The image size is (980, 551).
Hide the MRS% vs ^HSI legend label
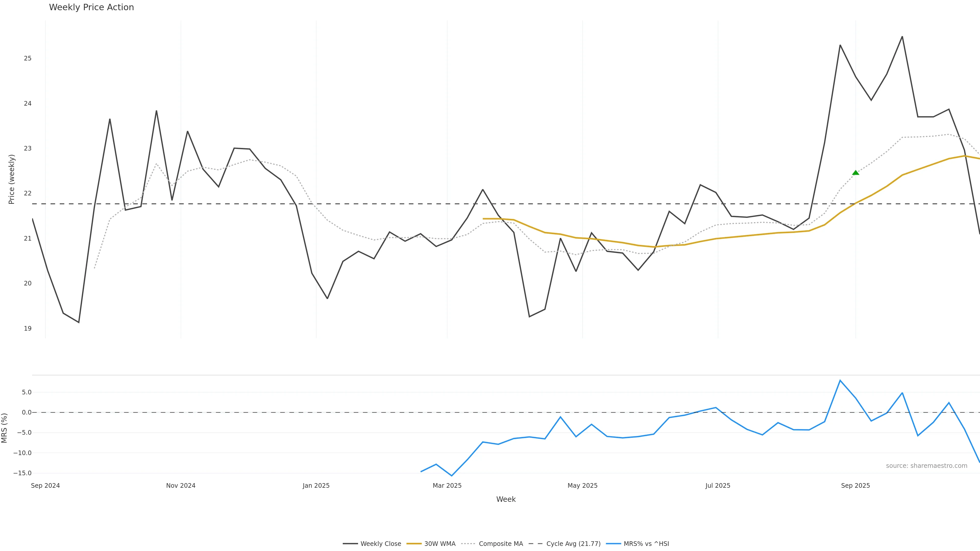(x=646, y=544)
